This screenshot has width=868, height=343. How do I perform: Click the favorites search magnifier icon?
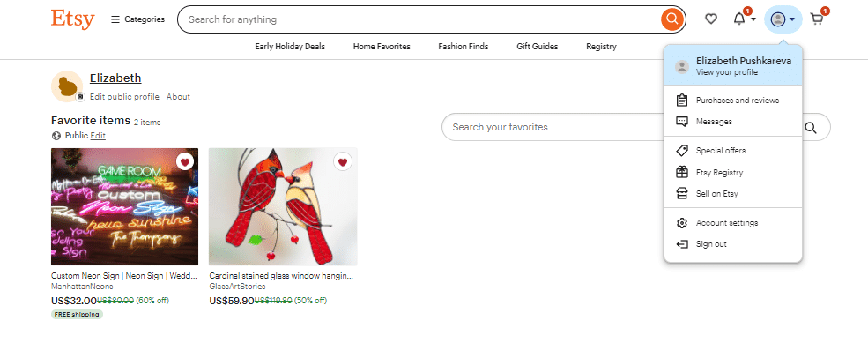tap(811, 128)
